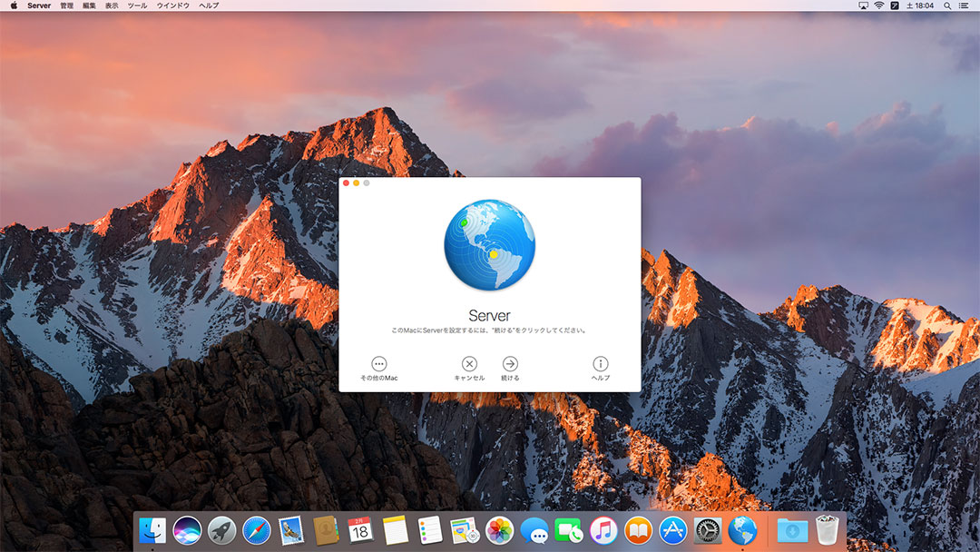Open the 管理 menu
Image resolution: width=980 pixels, height=552 pixels.
[67, 5]
